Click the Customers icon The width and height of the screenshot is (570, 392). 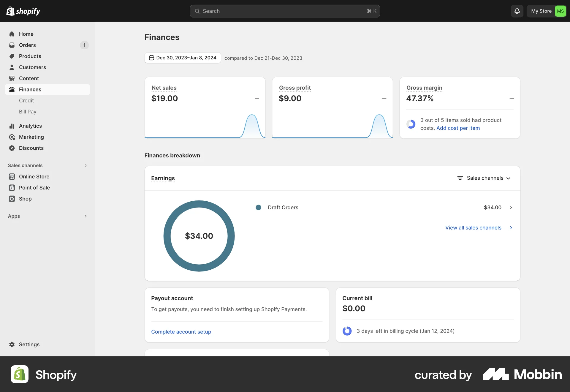pyautogui.click(x=12, y=67)
